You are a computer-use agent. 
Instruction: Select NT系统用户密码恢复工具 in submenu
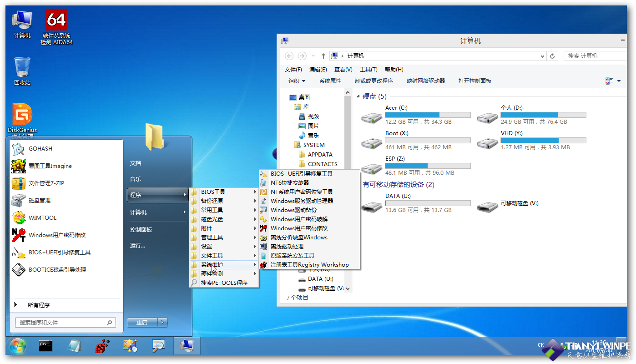tap(309, 192)
